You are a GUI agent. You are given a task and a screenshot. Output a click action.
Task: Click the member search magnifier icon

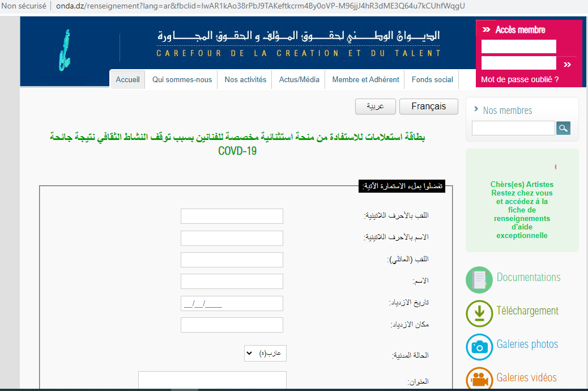click(x=563, y=128)
